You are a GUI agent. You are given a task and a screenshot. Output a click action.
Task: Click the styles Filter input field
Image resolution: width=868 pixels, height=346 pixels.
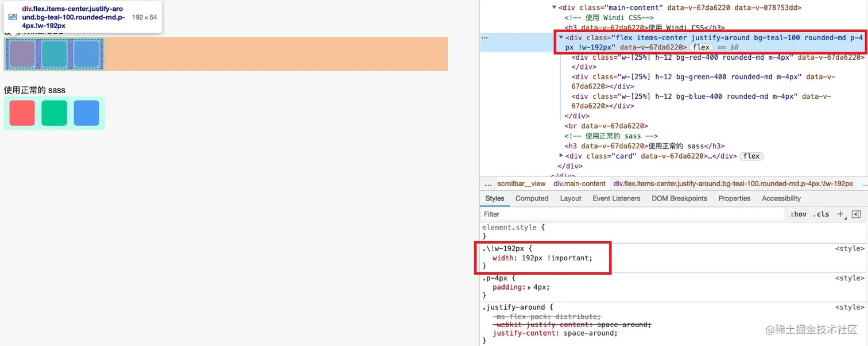(574, 214)
